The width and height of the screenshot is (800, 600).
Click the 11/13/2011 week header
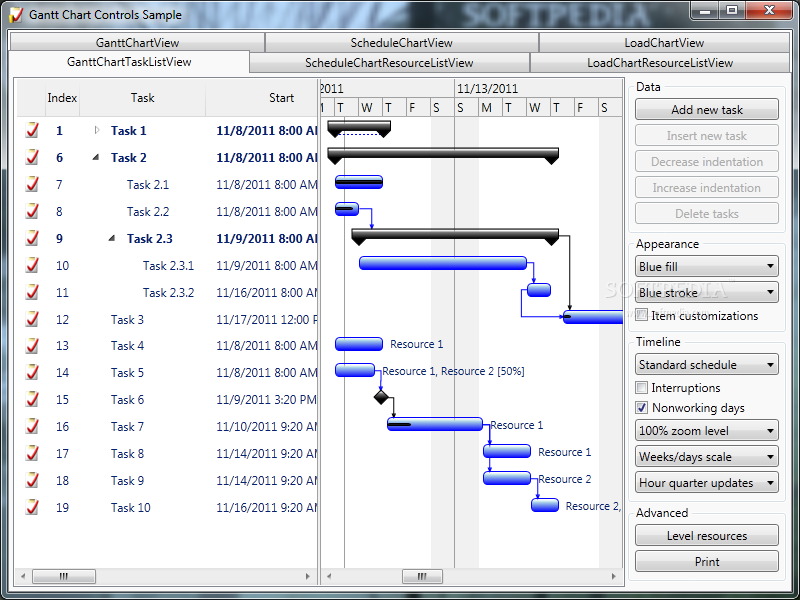point(538,89)
